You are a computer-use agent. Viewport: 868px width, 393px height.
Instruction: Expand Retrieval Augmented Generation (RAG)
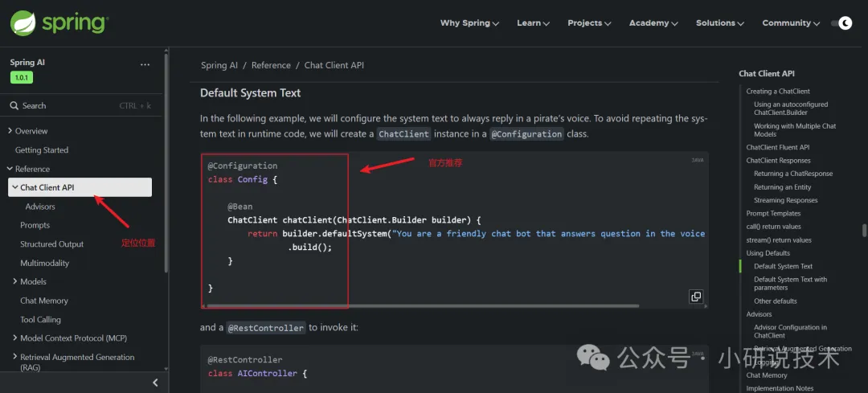tap(15, 357)
